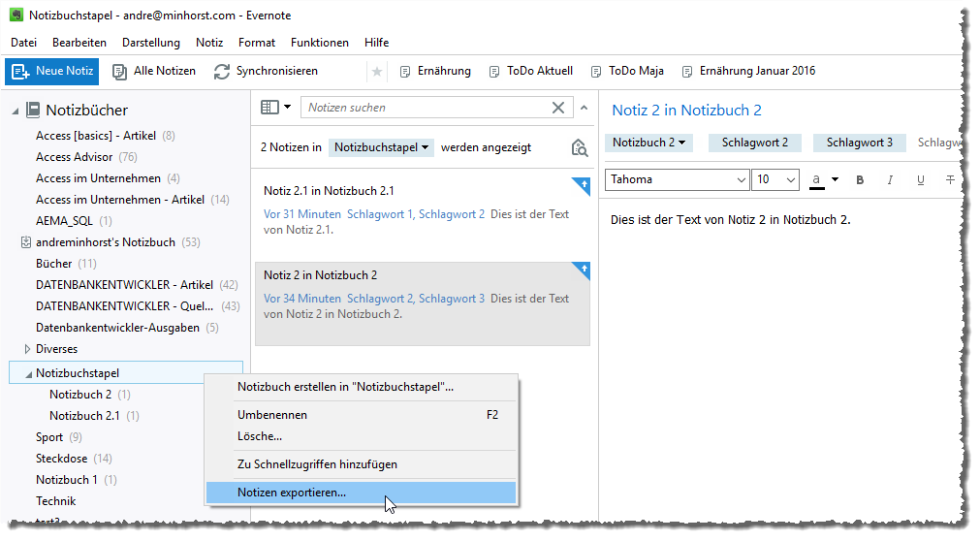Choose Lösche... in context menu
980x541 pixels.
point(362,436)
